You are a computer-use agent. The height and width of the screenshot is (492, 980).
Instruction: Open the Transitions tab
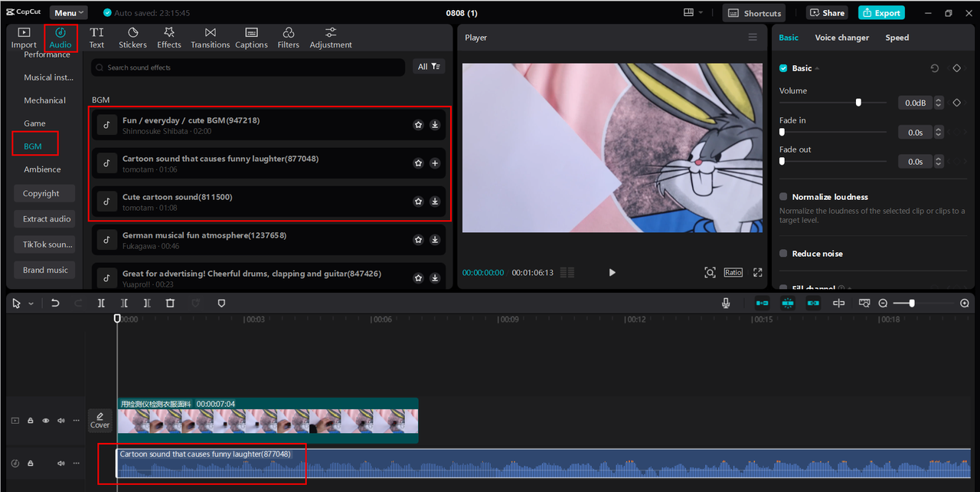[211, 38]
